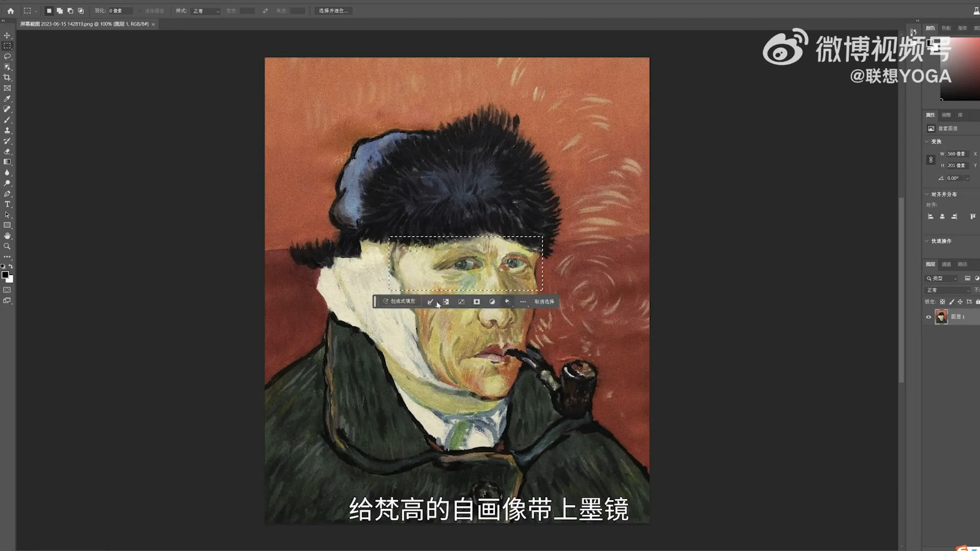
Task: Select the Spot Healing Brush tool
Action: tap(7, 109)
